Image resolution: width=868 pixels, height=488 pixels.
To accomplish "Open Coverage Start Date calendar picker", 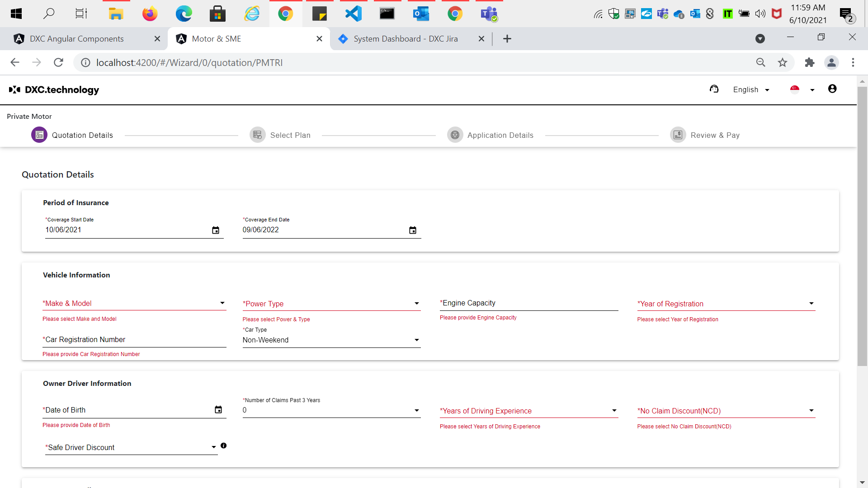I will point(216,230).
